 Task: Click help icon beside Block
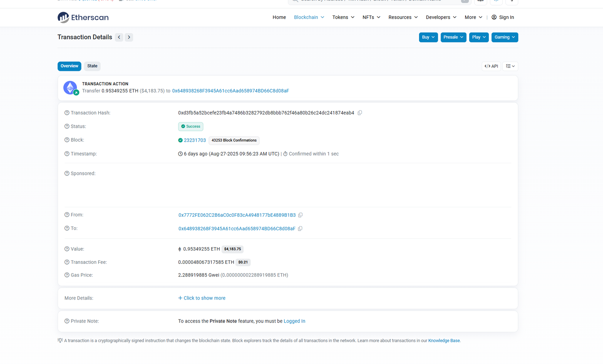click(x=67, y=140)
